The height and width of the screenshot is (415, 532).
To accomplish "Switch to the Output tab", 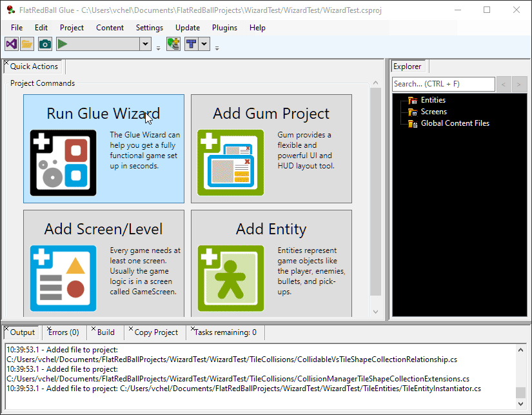I will pos(23,332).
